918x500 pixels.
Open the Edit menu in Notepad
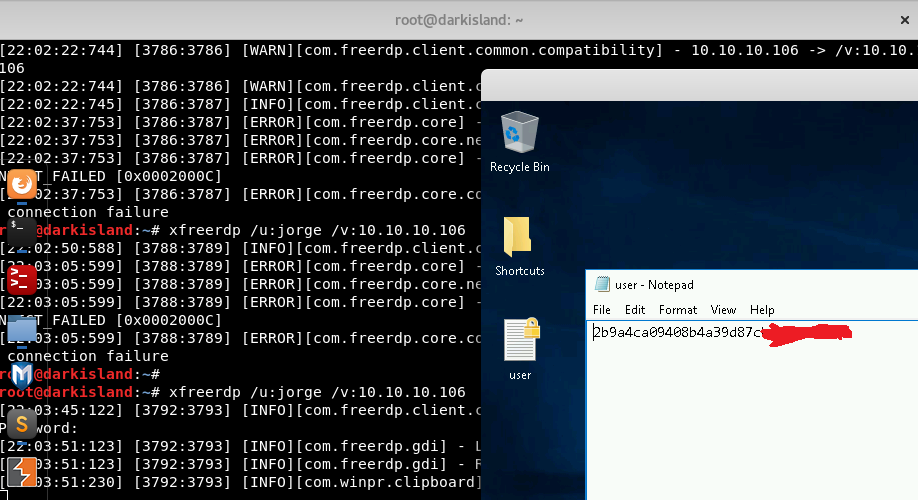point(635,310)
